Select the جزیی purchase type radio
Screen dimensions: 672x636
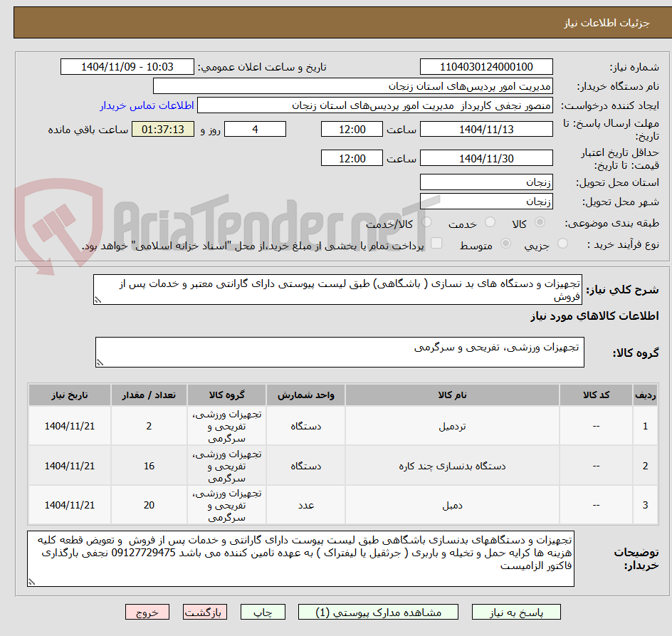click(x=562, y=244)
